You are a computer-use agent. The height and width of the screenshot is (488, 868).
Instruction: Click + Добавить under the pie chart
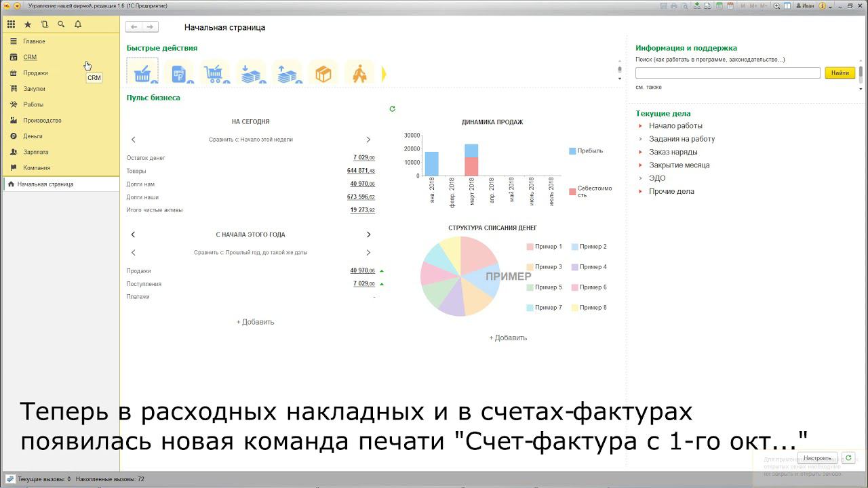click(x=508, y=338)
